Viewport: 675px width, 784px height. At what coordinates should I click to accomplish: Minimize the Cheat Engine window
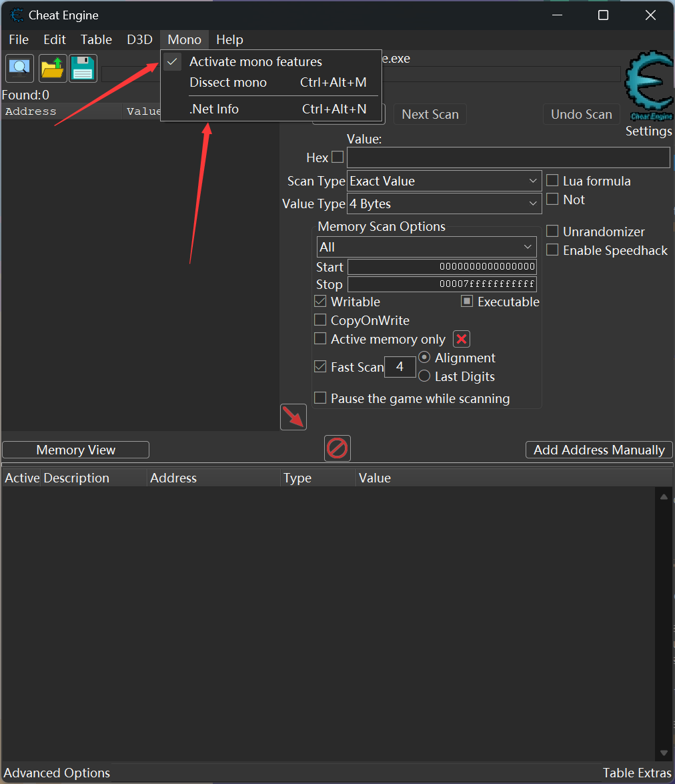point(558,15)
